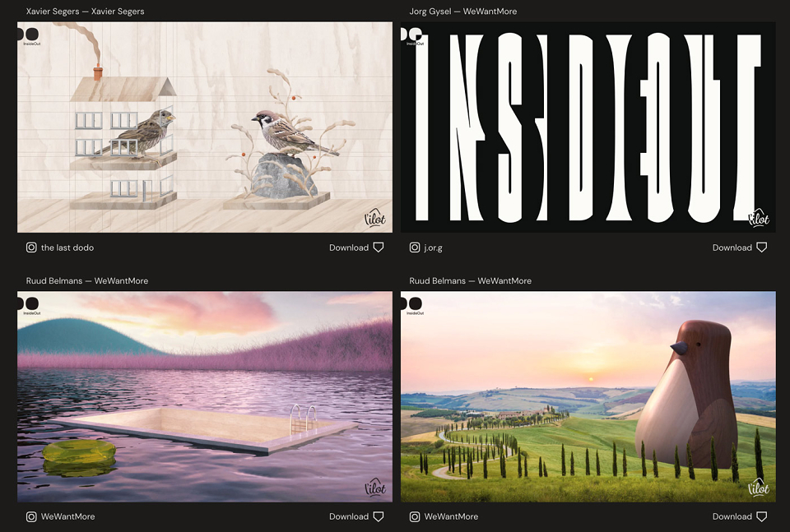Open the Instagram icon beside "the last dodo"
This screenshot has height=532, width=790.
pos(31,247)
